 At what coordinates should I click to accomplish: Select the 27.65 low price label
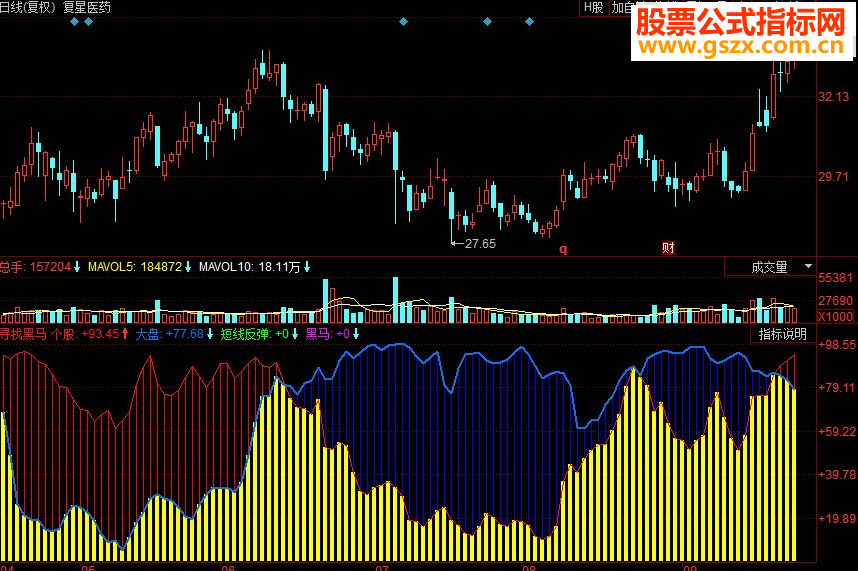coord(480,243)
